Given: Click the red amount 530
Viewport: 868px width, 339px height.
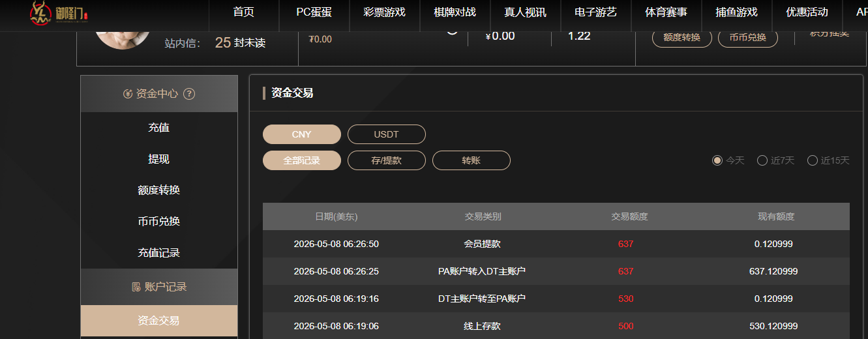Looking at the screenshot, I should (x=626, y=299).
